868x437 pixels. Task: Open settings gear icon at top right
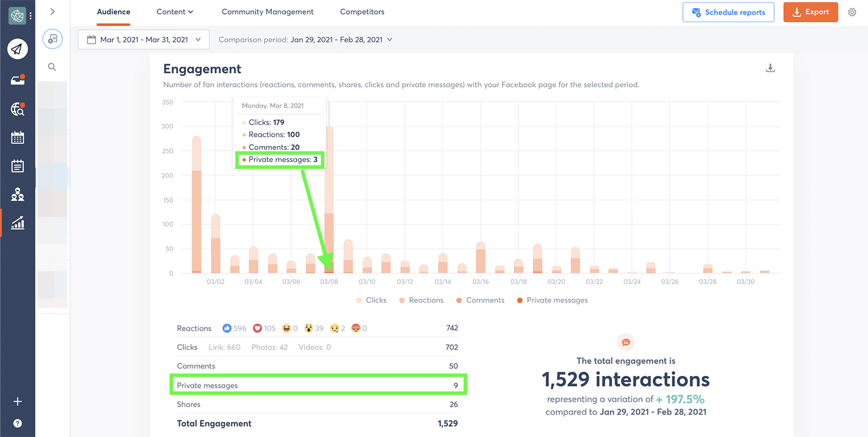pyautogui.click(x=852, y=12)
